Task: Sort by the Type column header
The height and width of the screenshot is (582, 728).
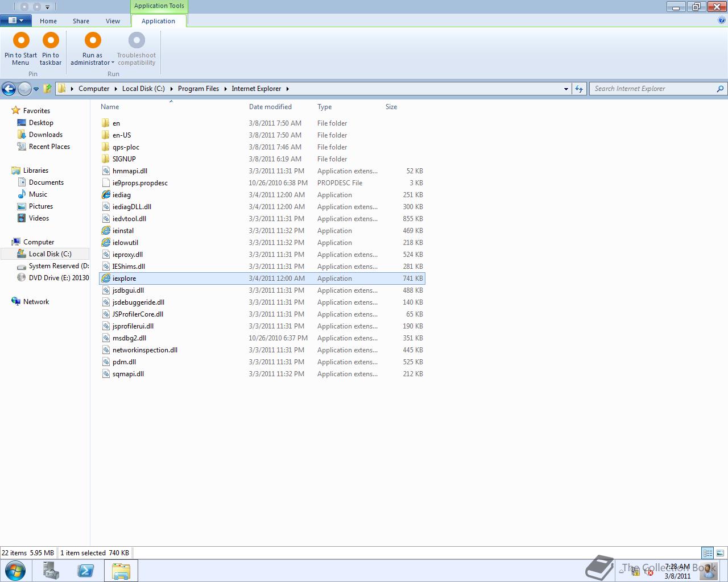Action: tap(325, 107)
